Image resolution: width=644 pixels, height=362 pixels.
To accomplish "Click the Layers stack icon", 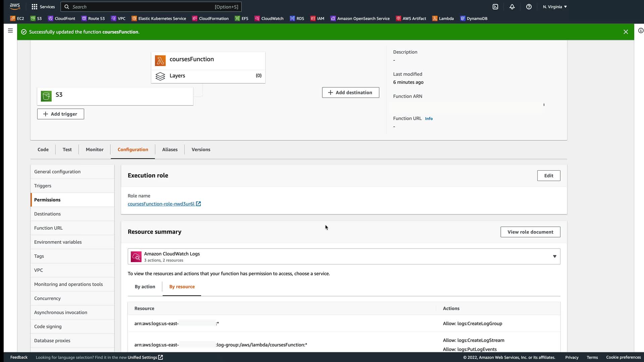I will pos(160,76).
